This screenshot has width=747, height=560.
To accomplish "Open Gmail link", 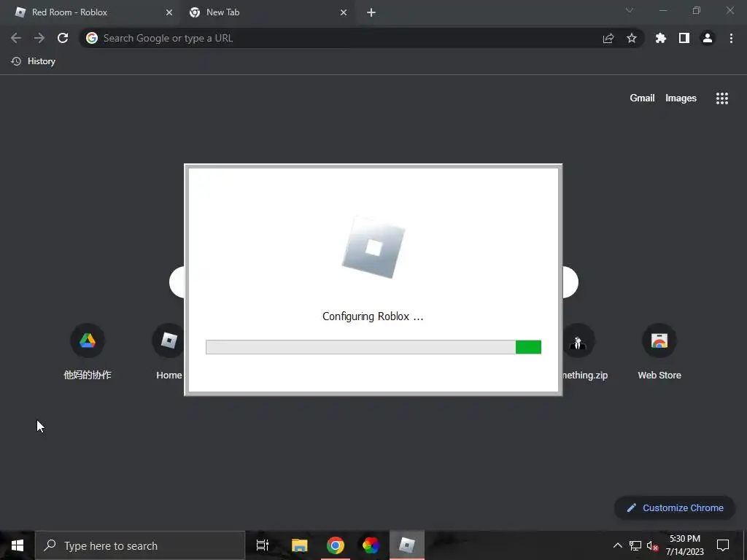I will pyautogui.click(x=642, y=98).
